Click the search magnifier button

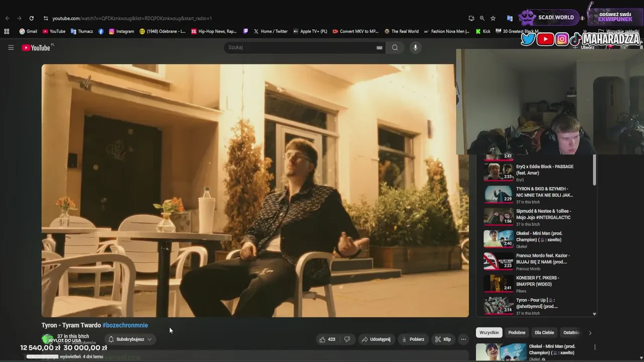395,47
